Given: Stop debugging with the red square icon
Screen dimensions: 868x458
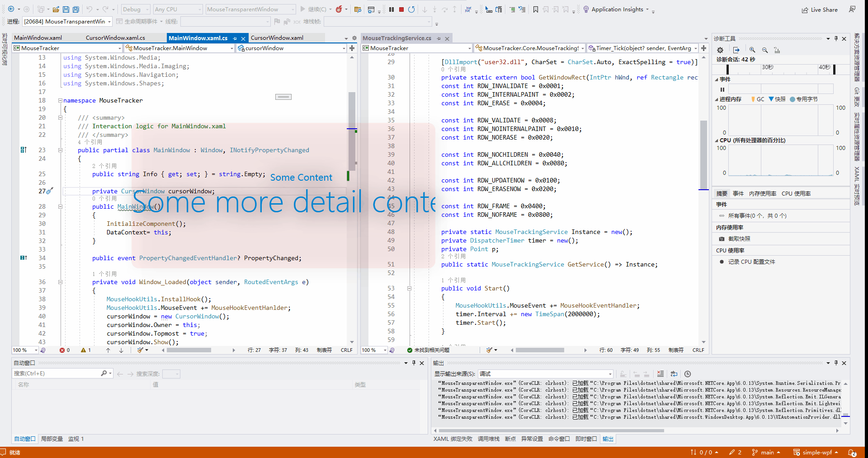Looking at the screenshot, I should pos(401,9).
